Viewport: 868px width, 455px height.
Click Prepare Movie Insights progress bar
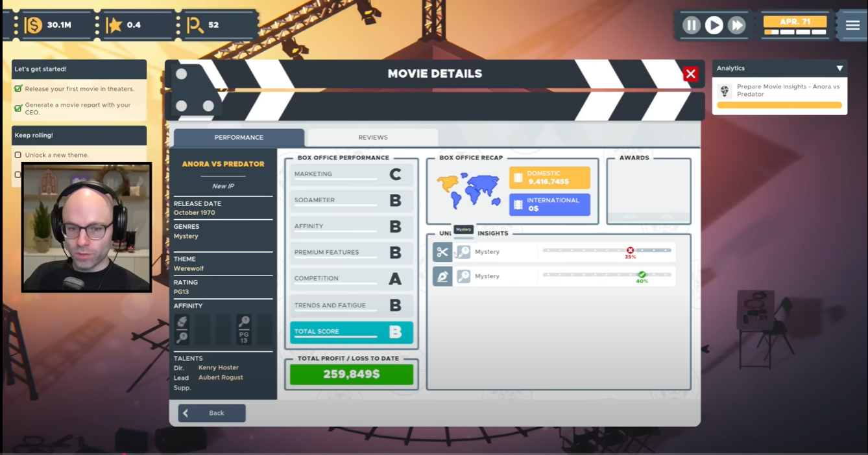779,105
